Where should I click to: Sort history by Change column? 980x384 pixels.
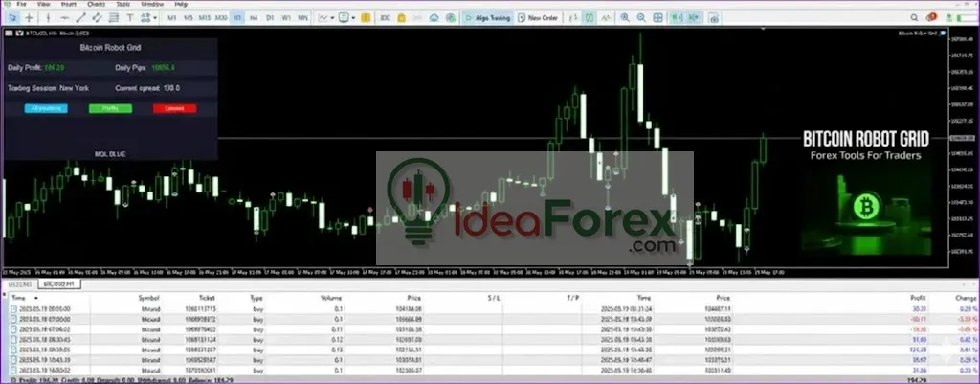click(x=966, y=299)
